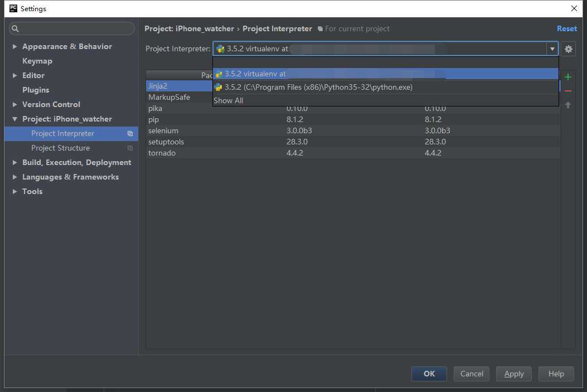587x392 pixels.
Task: Click the Tools label in sidebar
Action: pos(32,191)
